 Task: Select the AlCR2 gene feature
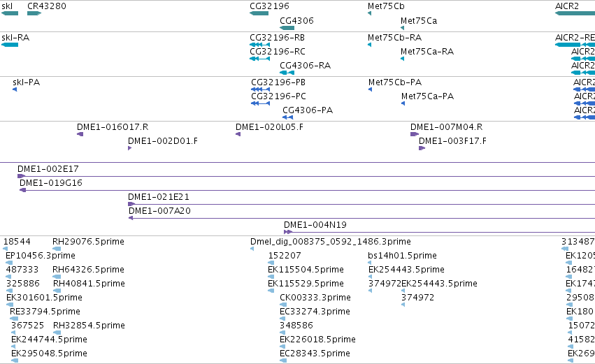click(575, 13)
